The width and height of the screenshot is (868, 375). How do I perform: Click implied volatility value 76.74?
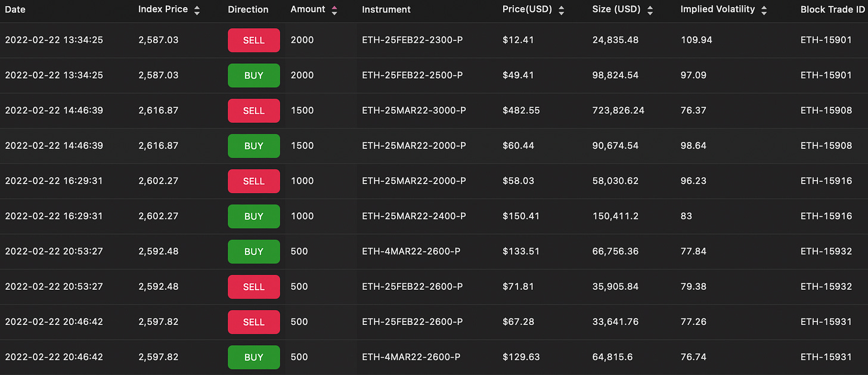[x=693, y=357]
